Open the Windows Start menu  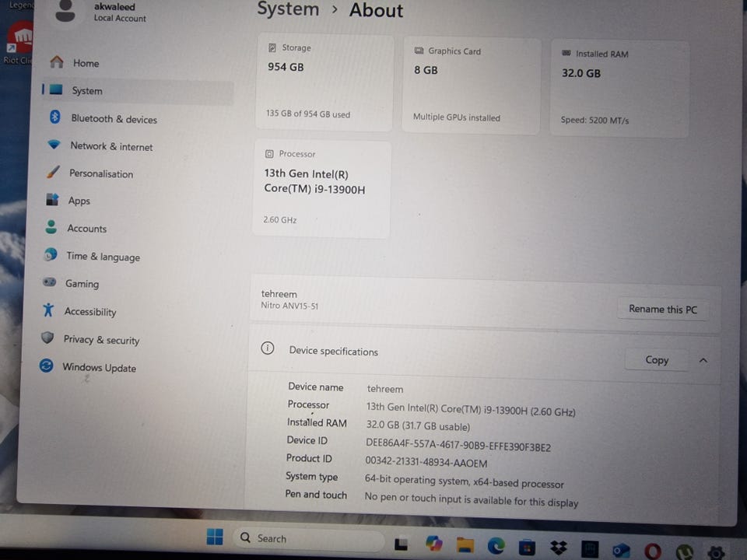[x=215, y=537]
